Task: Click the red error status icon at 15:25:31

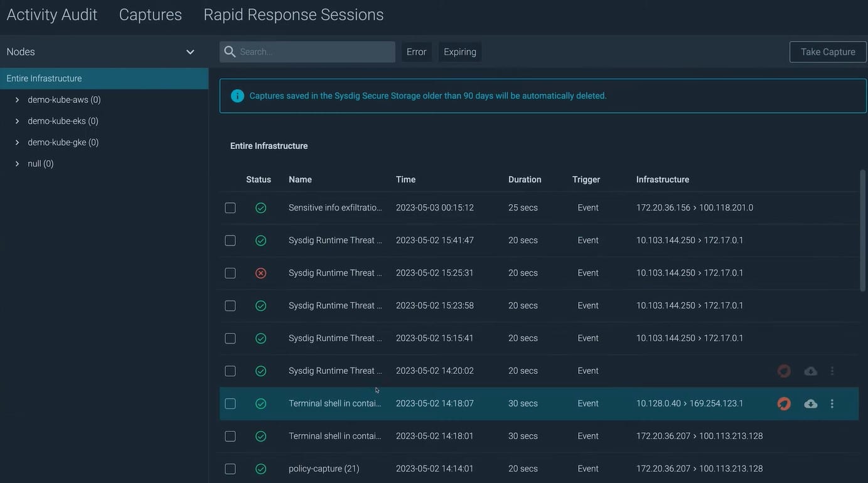Action: tap(261, 273)
